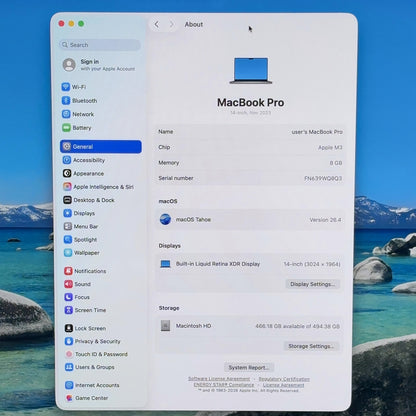Select General in the sidebar

(101, 147)
